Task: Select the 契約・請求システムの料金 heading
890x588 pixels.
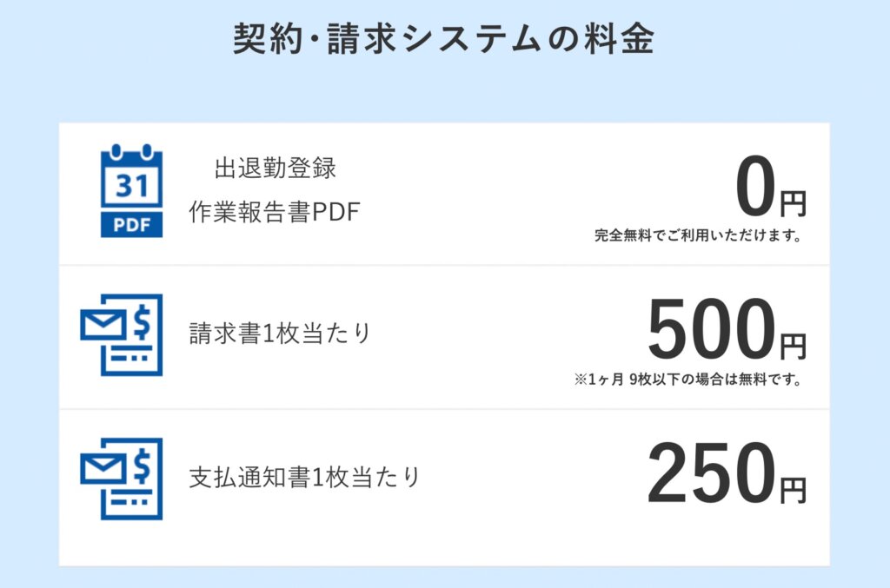Action: coord(444,40)
